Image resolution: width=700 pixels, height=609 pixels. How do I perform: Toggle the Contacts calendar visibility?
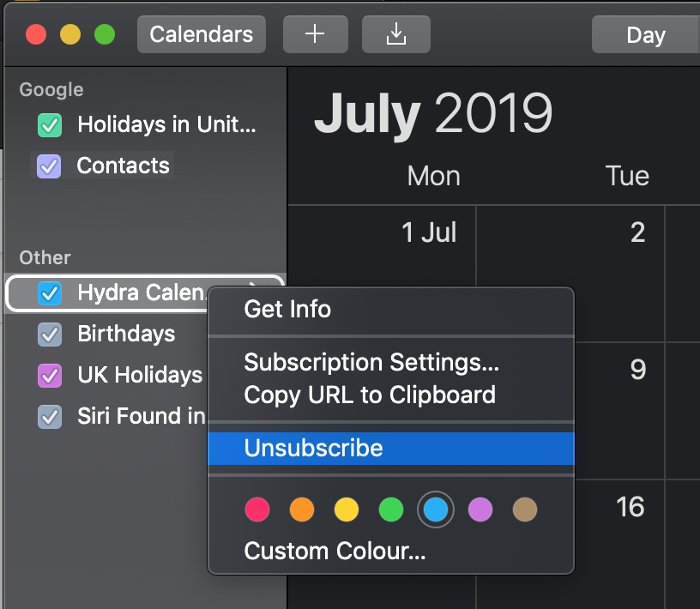[50, 166]
